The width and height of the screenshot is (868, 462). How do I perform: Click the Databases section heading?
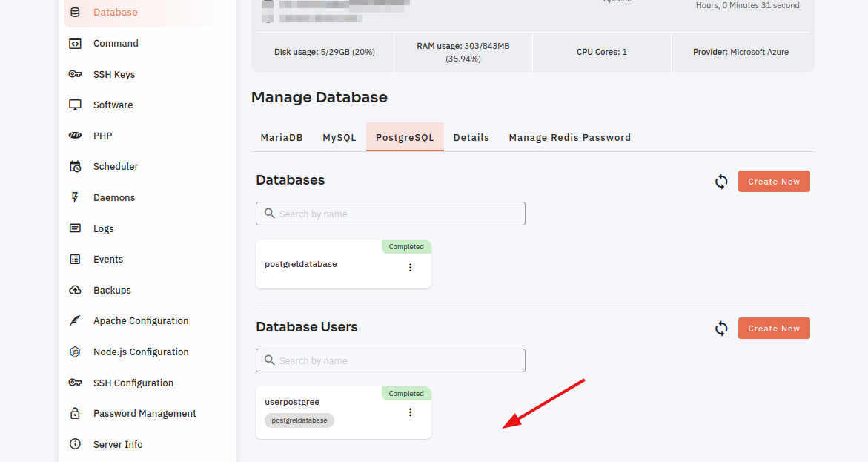click(290, 180)
